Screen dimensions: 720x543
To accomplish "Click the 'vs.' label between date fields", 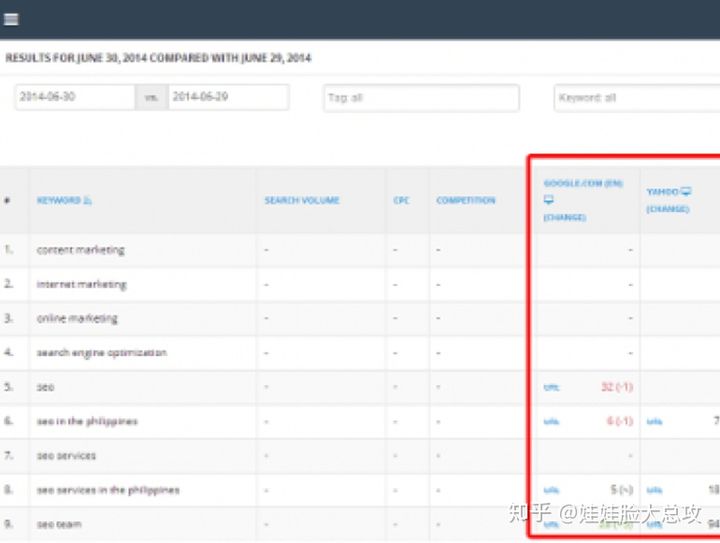I will click(x=152, y=97).
